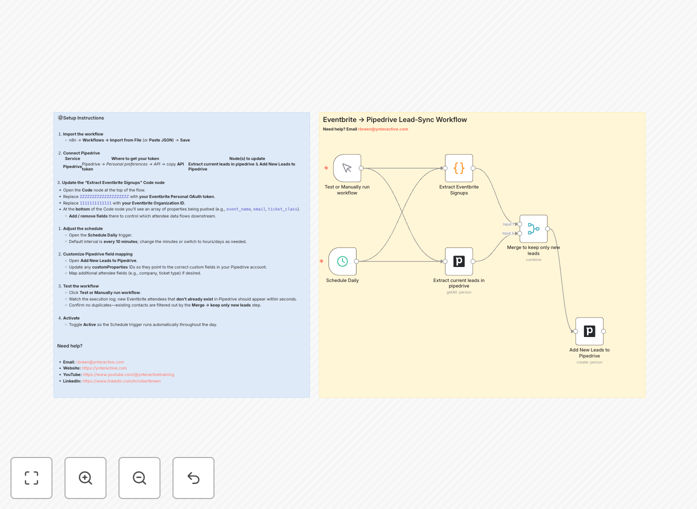Screen dimensions: 697x509
Task: Click the 'Merge to keep only new leads' label
Action: (533, 250)
